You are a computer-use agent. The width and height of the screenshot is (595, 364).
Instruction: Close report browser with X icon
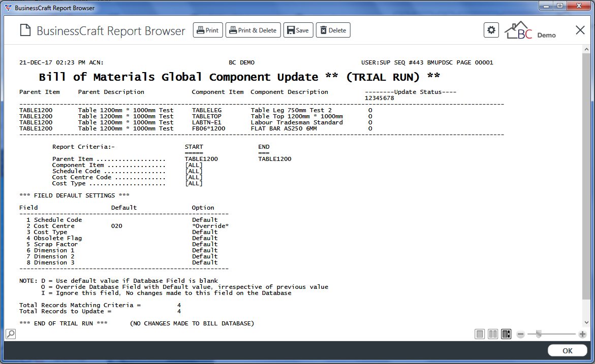580,30
